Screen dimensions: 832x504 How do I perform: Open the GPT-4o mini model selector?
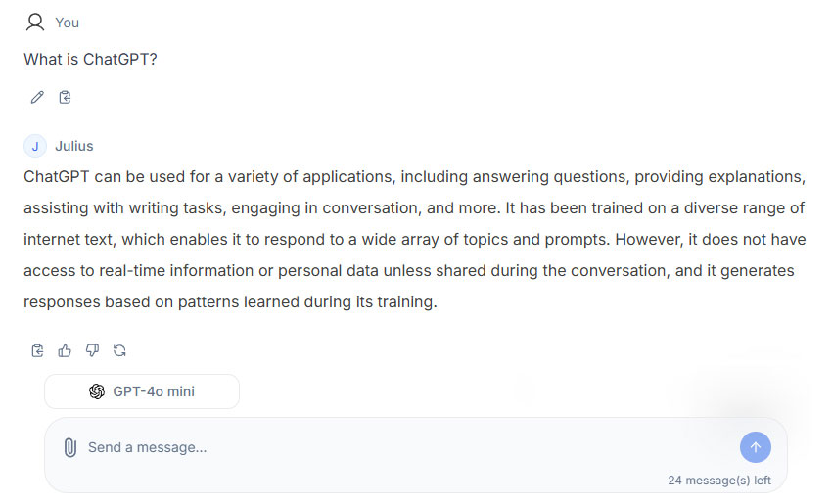(142, 391)
